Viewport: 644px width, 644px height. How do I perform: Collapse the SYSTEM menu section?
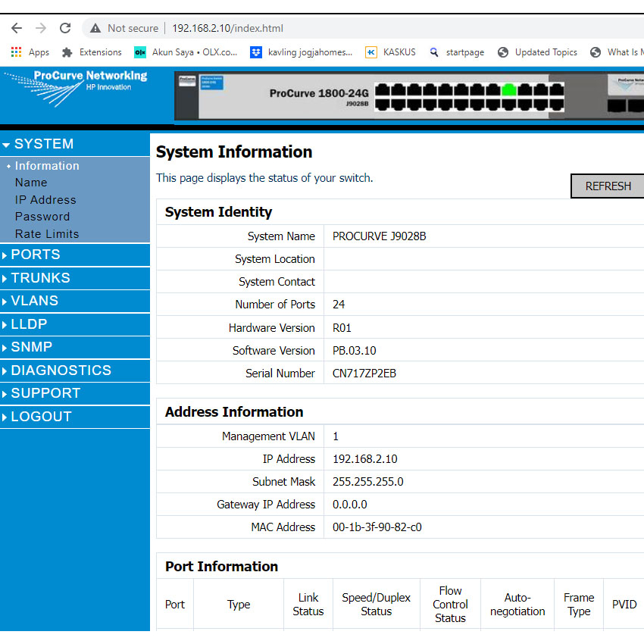click(x=43, y=144)
